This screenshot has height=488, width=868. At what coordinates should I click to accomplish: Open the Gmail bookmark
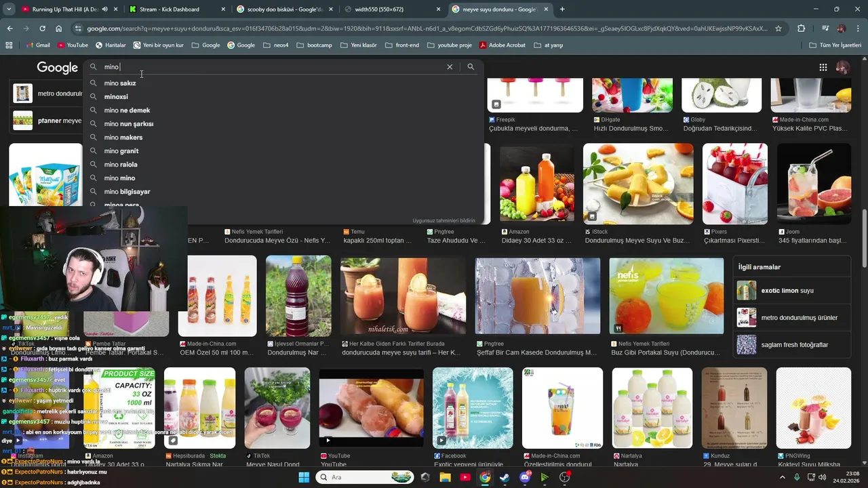[37, 45]
